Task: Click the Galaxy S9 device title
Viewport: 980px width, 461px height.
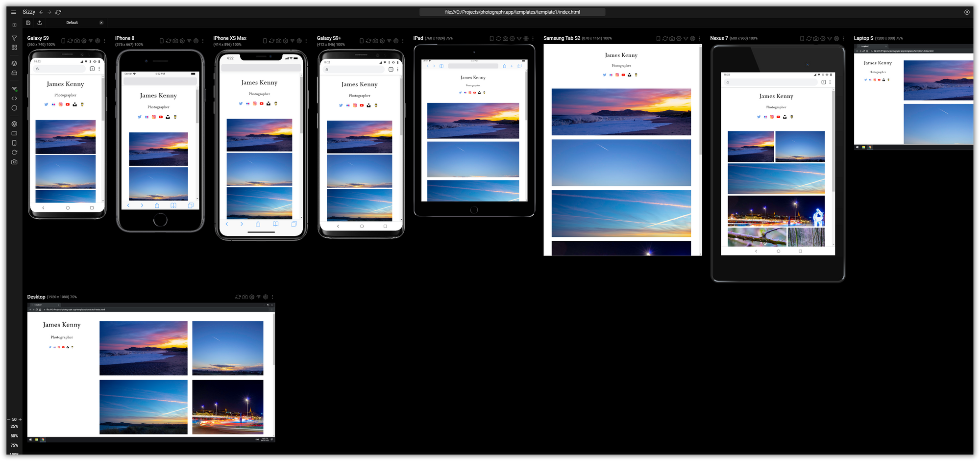Action: 38,38
